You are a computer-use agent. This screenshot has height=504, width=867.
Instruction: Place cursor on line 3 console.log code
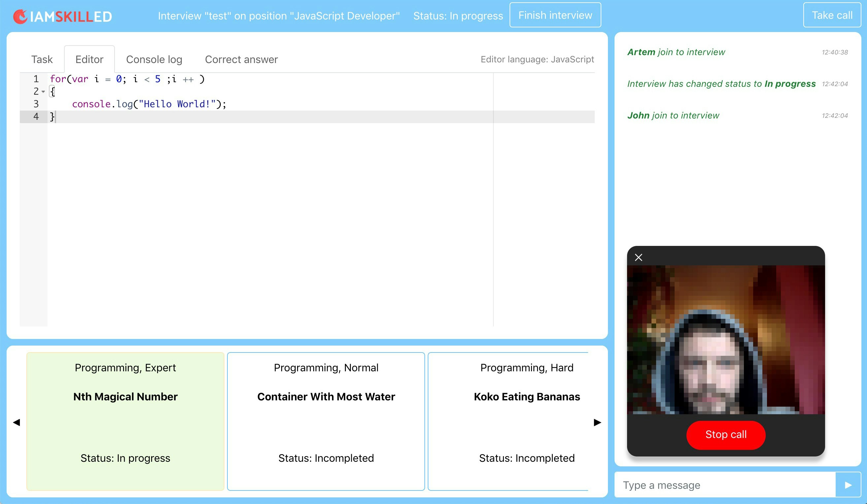pos(149,104)
